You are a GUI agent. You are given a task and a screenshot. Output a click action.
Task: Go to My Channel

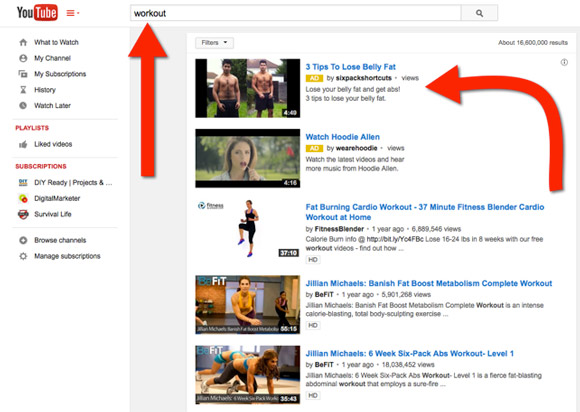tap(53, 58)
